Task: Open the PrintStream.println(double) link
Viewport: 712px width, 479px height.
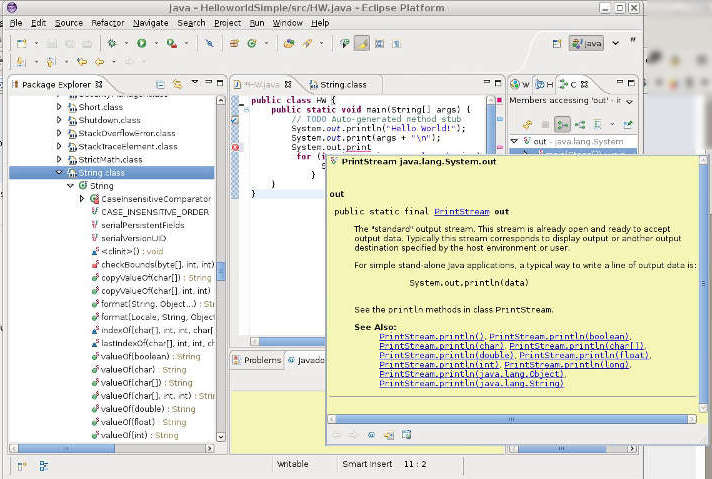Action: click(x=446, y=355)
